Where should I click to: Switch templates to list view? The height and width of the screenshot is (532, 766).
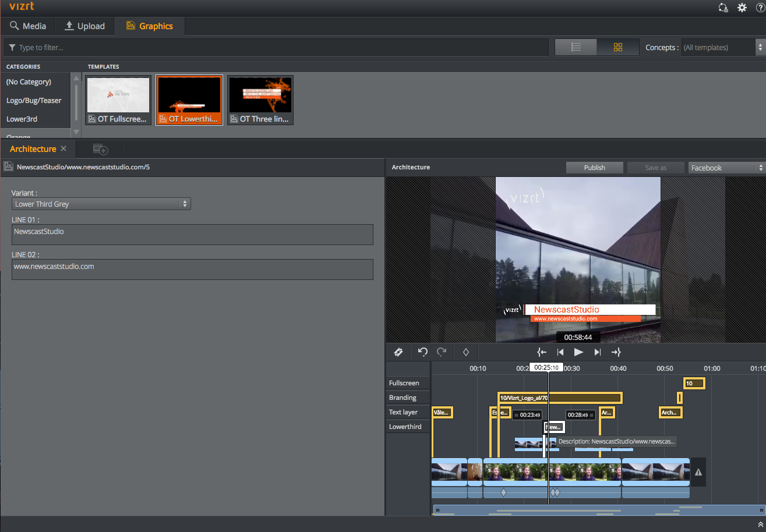(576, 47)
